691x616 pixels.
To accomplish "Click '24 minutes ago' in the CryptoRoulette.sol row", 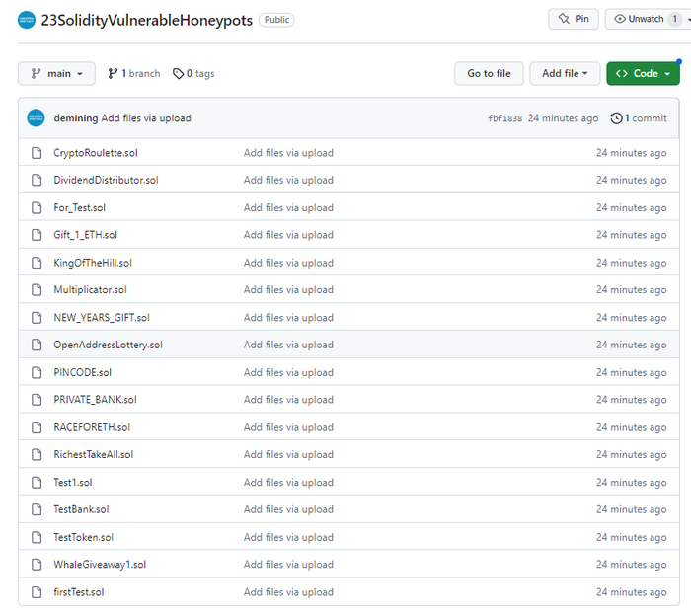I will (631, 153).
